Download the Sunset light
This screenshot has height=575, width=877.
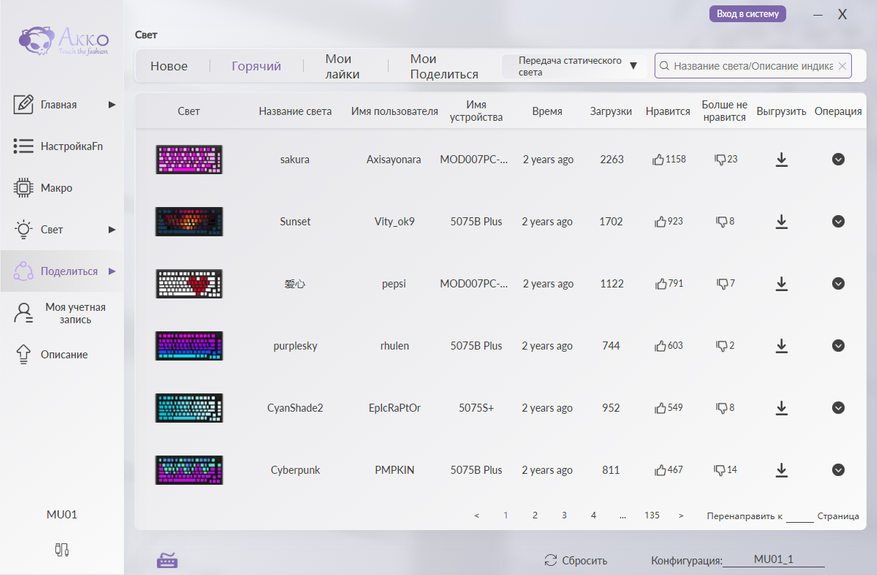pyautogui.click(x=781, y=221)
